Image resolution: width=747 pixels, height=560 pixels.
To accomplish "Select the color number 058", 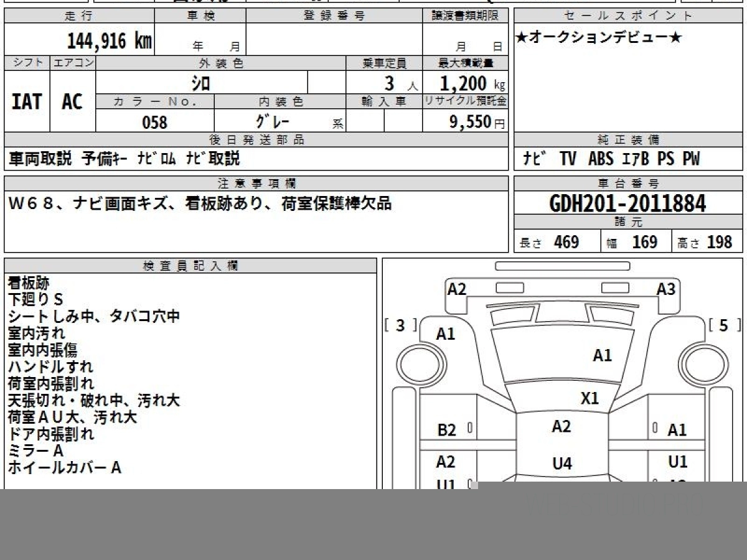I will click(x=155, y=122).
